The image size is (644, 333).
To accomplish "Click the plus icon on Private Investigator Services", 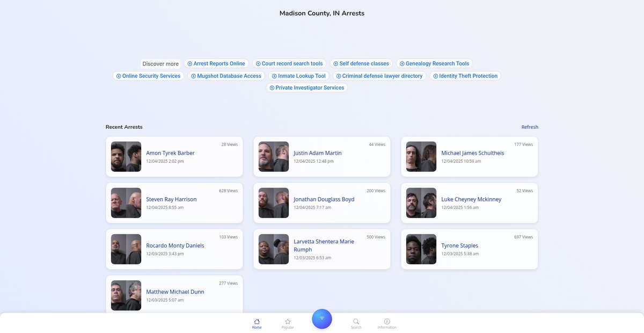I will pyautogui.click(x=272, y=88).
